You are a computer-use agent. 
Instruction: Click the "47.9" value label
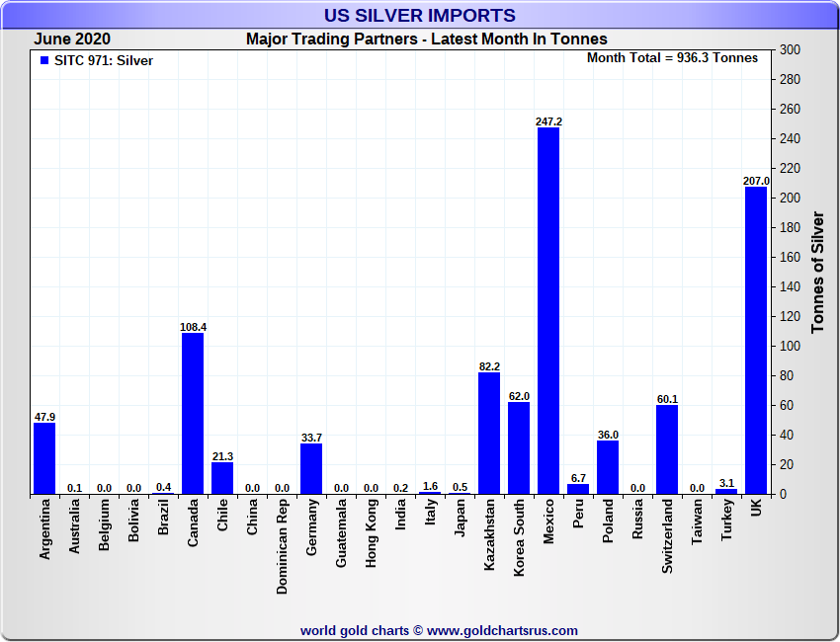(44, 417)
